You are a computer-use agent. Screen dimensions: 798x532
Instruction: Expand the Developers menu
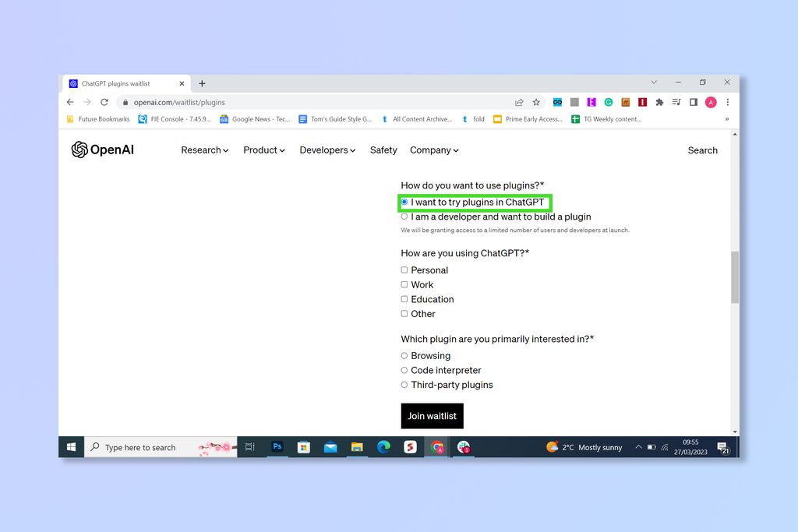(327, 150)
